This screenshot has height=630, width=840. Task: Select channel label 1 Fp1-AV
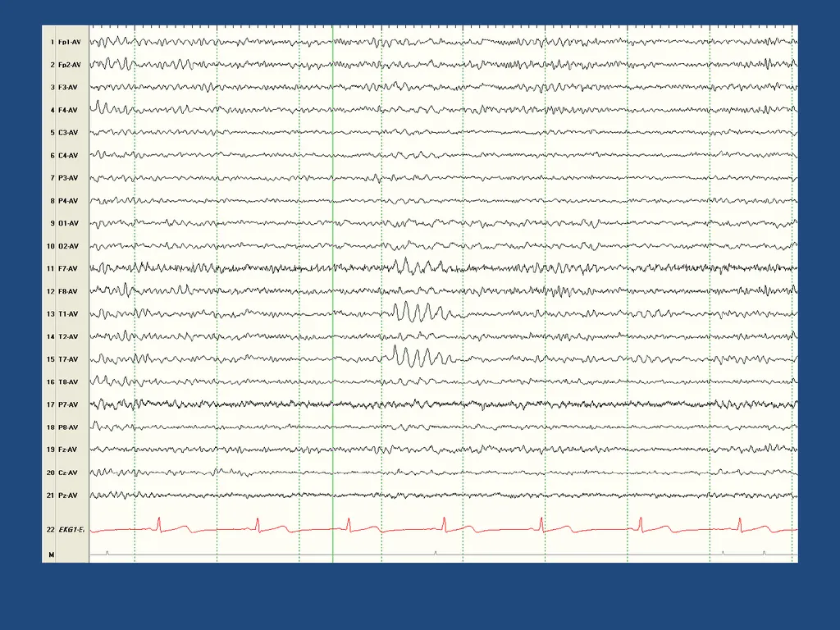click(66, 42)
